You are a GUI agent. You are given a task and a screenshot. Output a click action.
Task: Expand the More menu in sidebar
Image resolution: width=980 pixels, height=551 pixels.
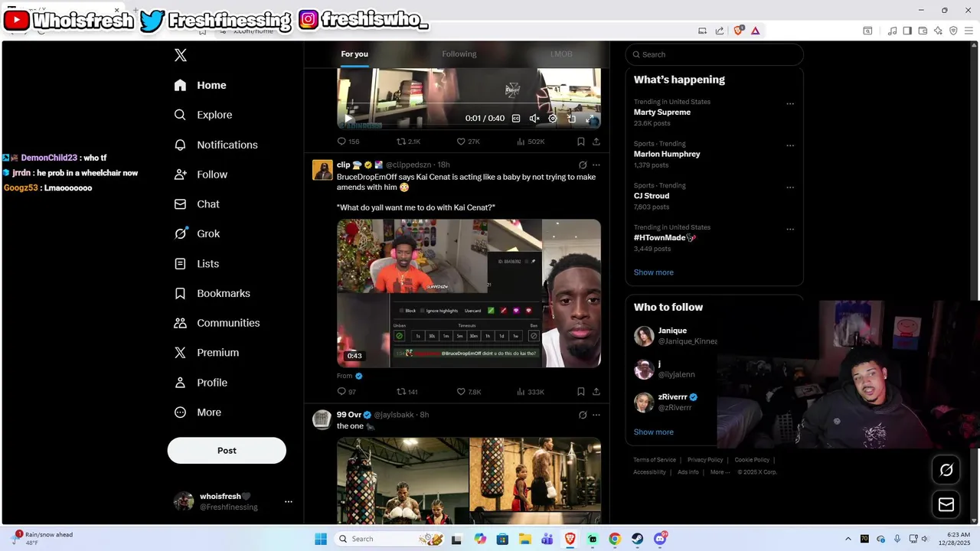click(198, 412)
